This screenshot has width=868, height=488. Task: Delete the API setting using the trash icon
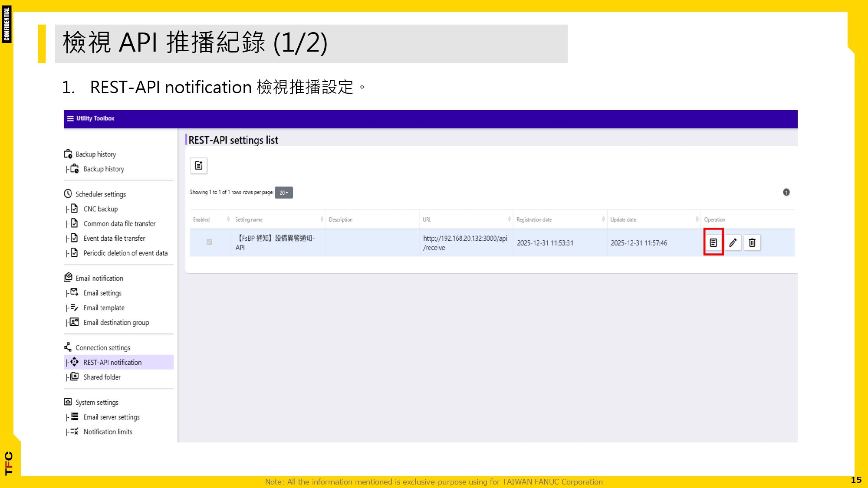click(x=752, y=242)
